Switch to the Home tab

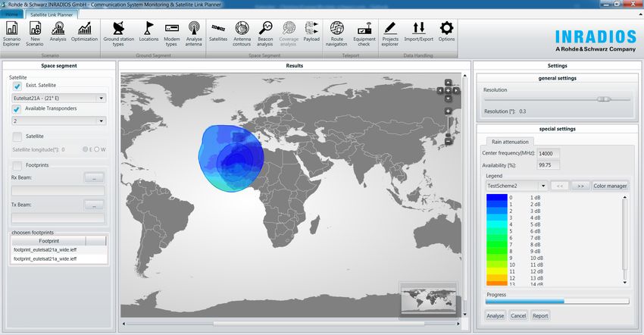[x=11, y=14]
